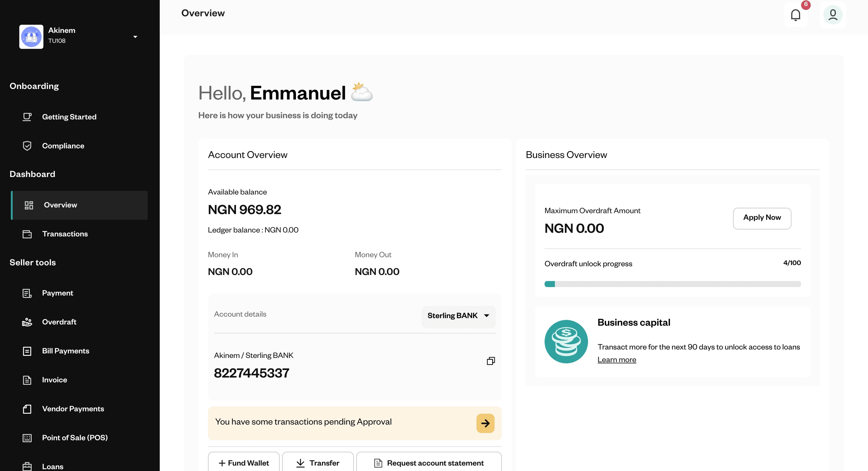Select Overview in the Dashboard menu

pyautogui.click(x=80, y=205)
